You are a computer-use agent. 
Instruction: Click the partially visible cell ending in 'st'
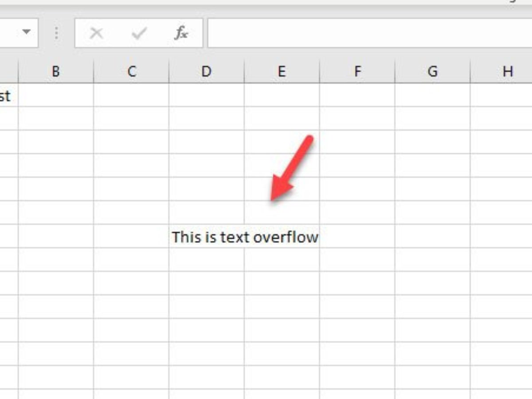click(x=6, y=95)
